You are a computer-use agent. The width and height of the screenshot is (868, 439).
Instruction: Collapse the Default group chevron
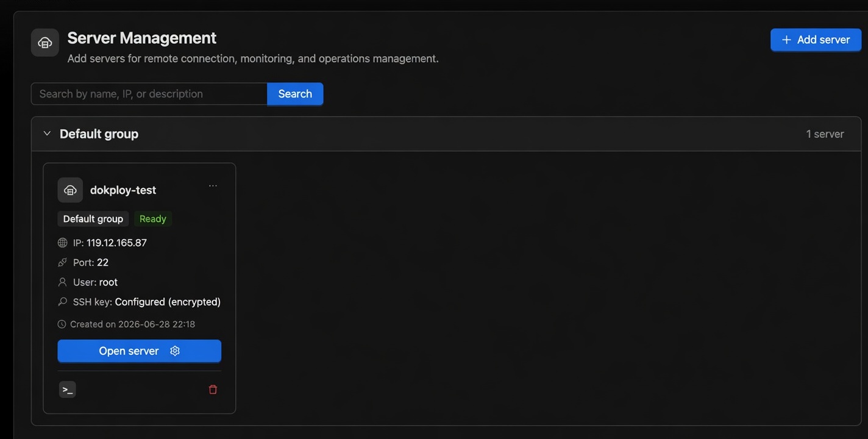[47, 134]
